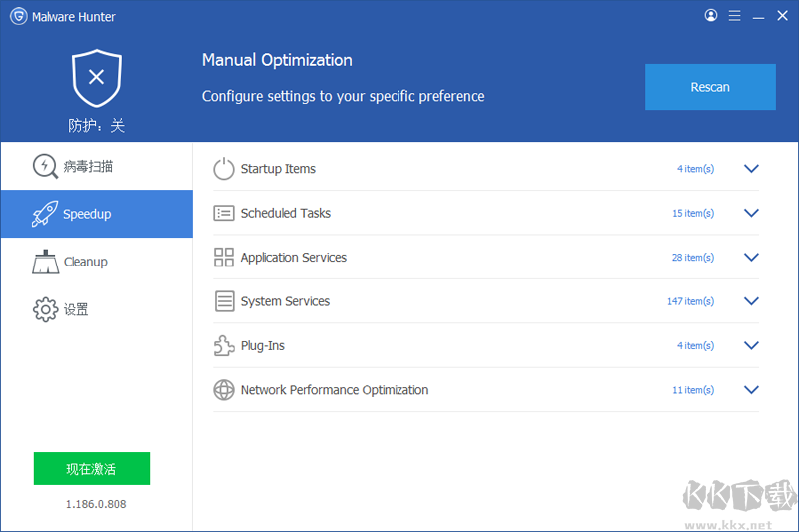Screen dimensions: 799x532
Task: Expand the Startup Items section chevron
Action: 752,169
